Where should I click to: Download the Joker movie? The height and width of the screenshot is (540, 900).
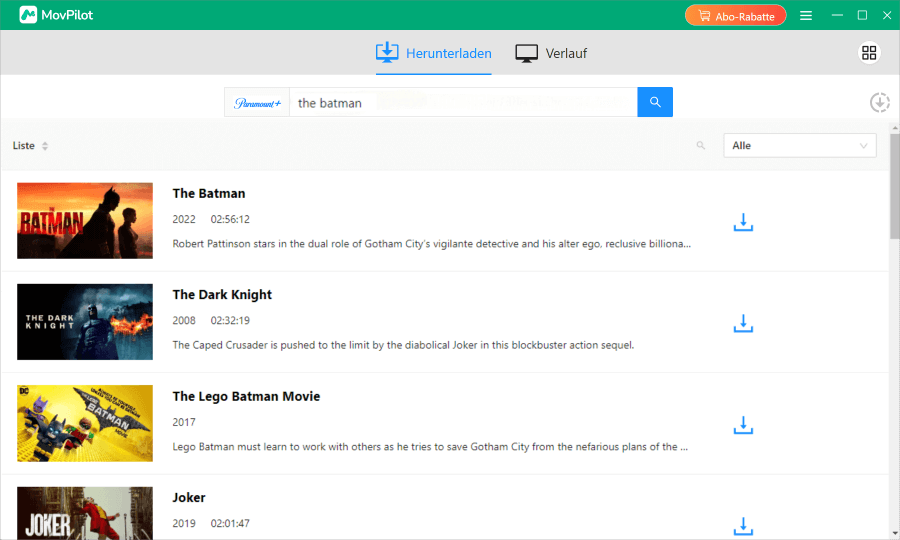point(743,526)
